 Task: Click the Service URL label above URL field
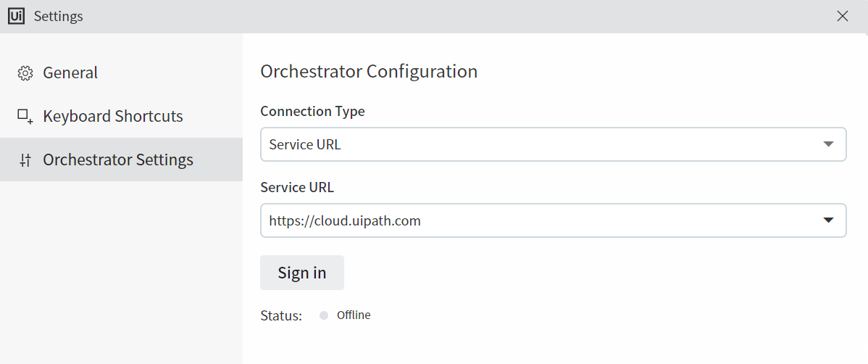coord(296,187)
